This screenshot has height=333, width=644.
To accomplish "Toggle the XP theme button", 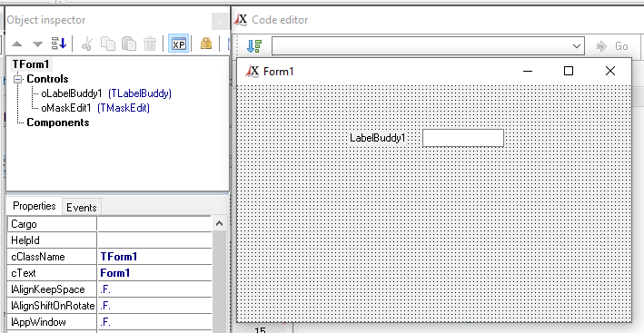I will point(179,44).
